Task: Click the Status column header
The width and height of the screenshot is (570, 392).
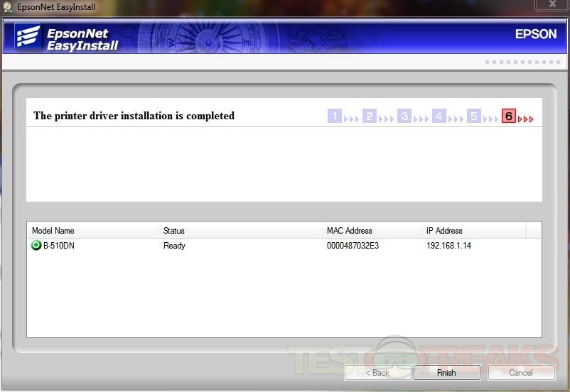Action: [x=240, y=231]
